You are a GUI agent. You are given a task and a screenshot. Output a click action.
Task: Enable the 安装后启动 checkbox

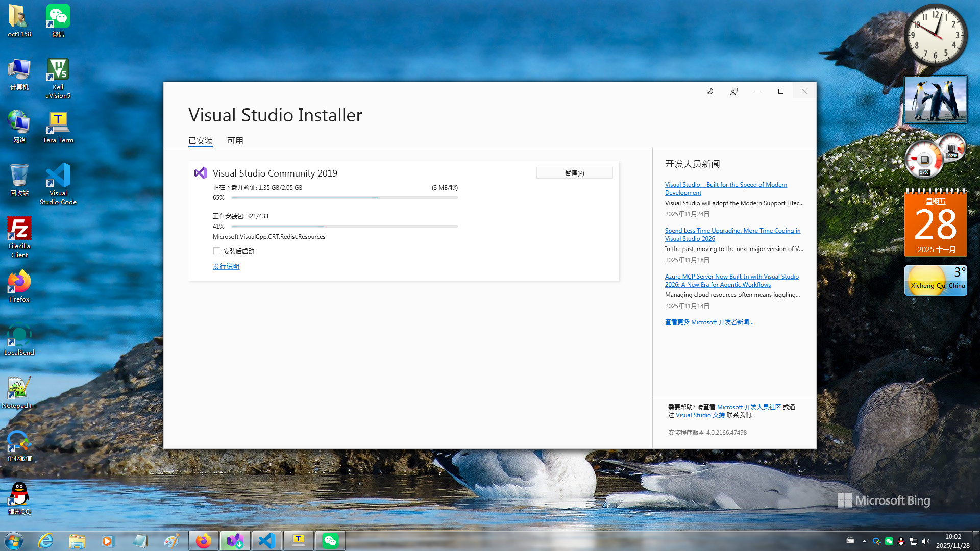(x=217, y=251)
